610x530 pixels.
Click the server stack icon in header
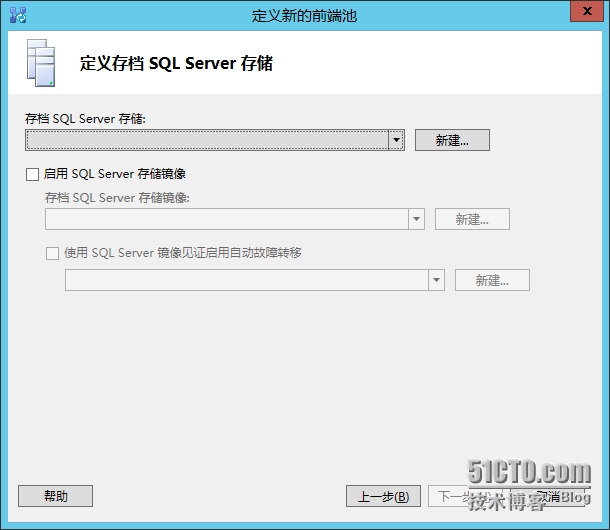point(41,63)
